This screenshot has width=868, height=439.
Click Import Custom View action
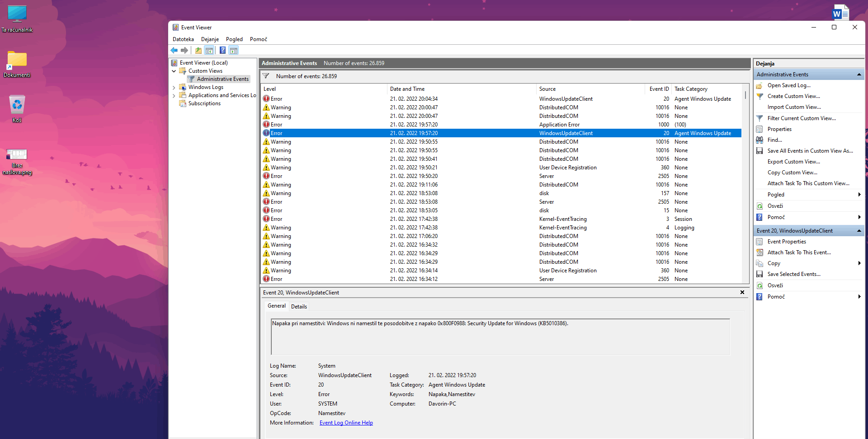point(794,107)
